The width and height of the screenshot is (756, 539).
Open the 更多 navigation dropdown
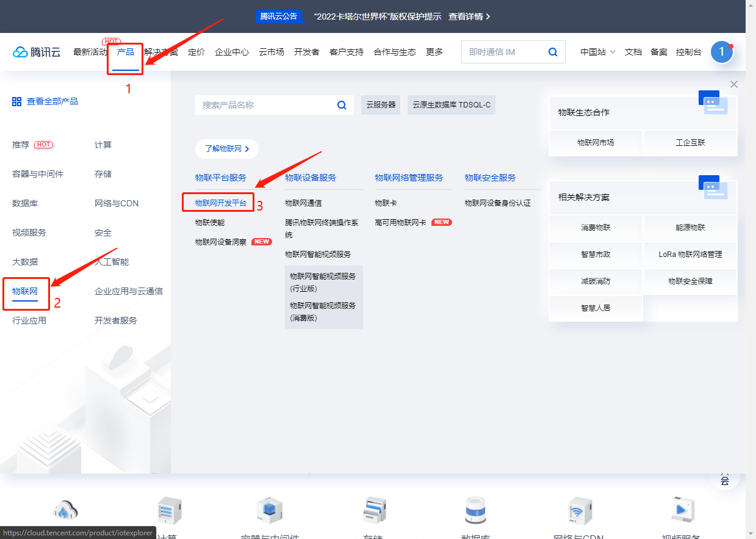[x=434, y=52]
